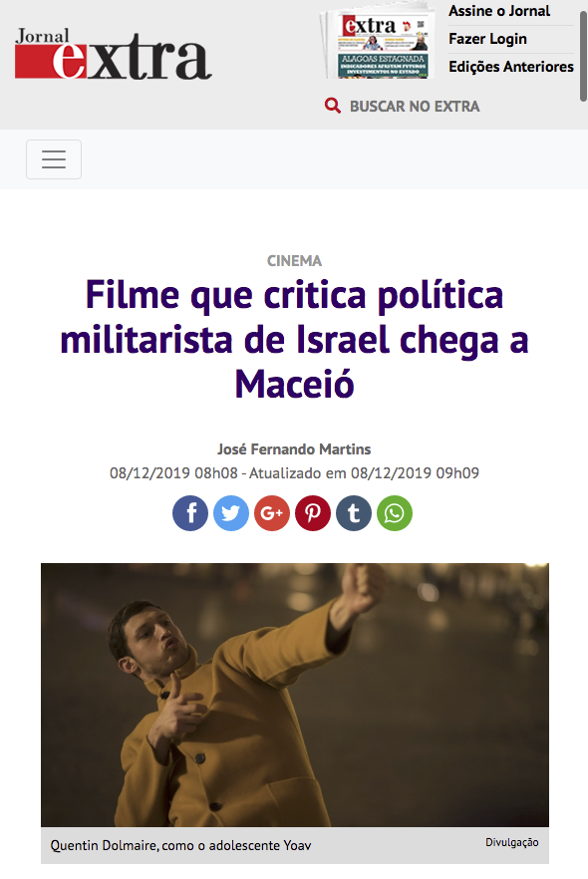Viewport: 588px width, 879px height.
Task: Open the newspaper edition cover thumbnail
Action: coord(378,43)
